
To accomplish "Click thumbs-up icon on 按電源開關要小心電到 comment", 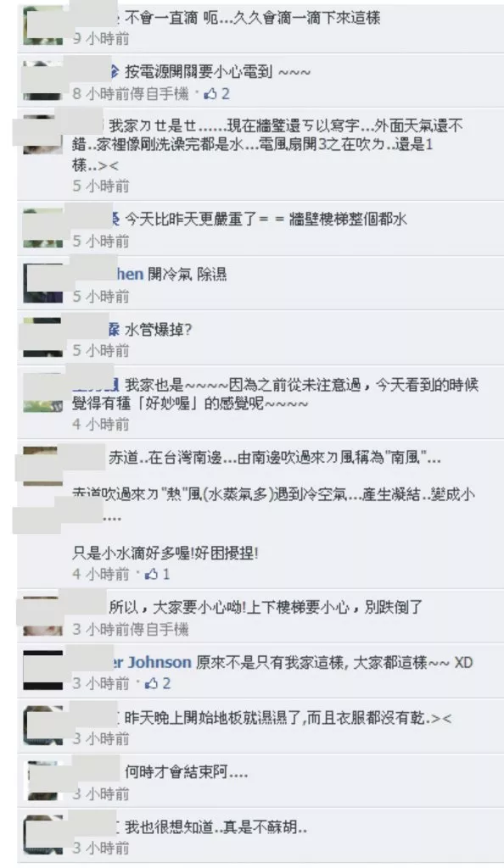I will (x=210, y=93).
